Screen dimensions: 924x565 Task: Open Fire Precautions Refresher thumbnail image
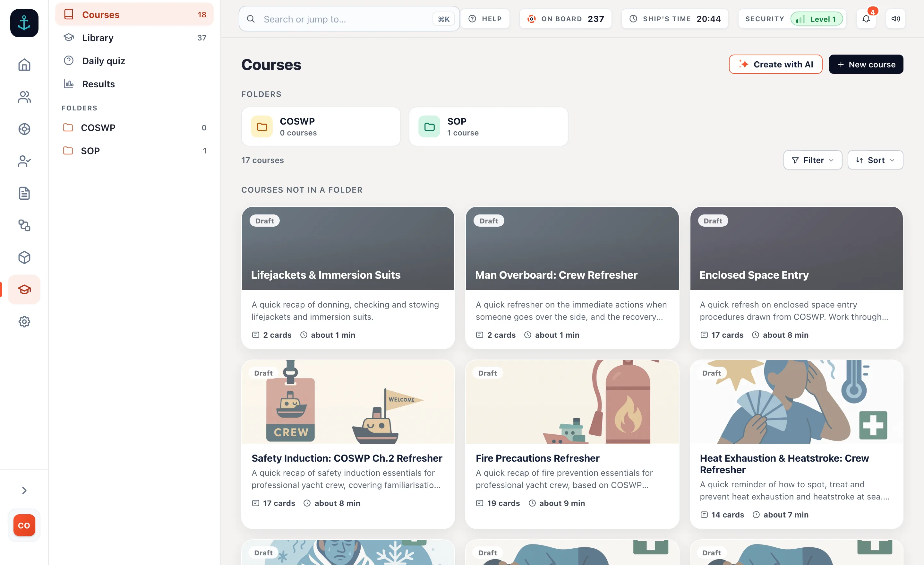(572, 402)
